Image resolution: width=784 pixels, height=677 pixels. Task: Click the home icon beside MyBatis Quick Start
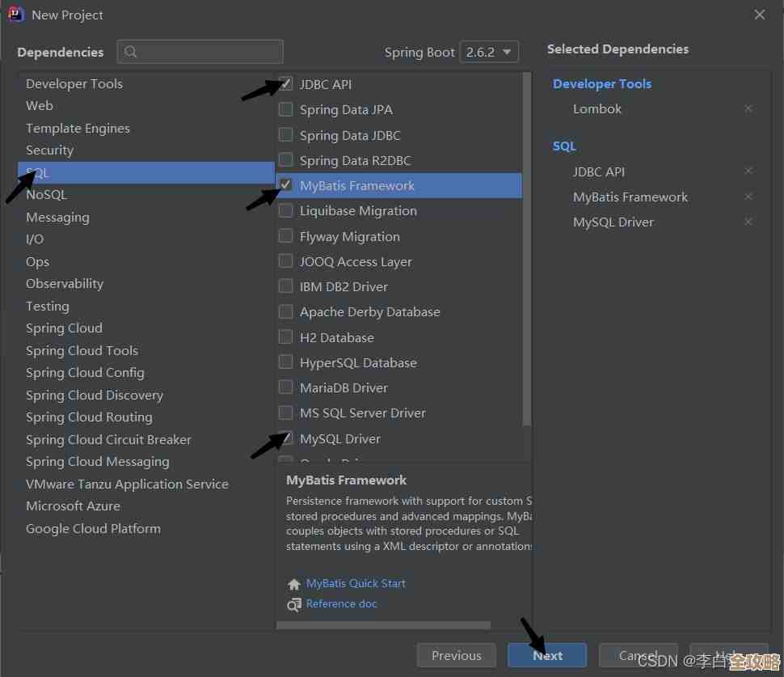pos(294,584)
